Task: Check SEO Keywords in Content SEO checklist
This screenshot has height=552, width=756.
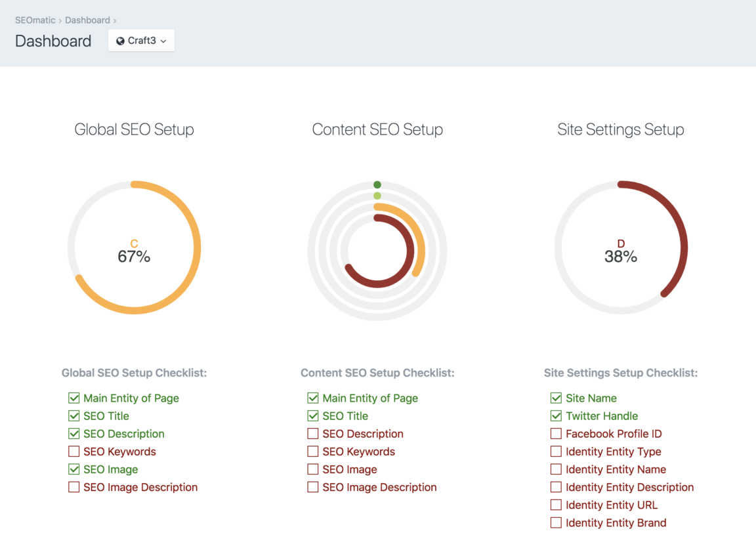Action: 312,452
